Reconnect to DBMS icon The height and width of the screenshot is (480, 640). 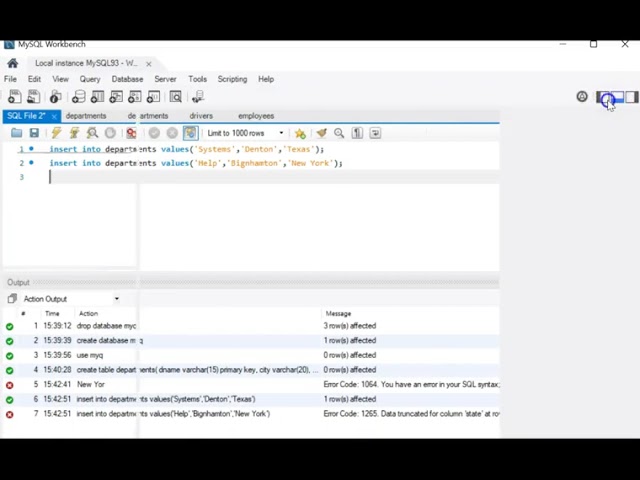[198, 97]
